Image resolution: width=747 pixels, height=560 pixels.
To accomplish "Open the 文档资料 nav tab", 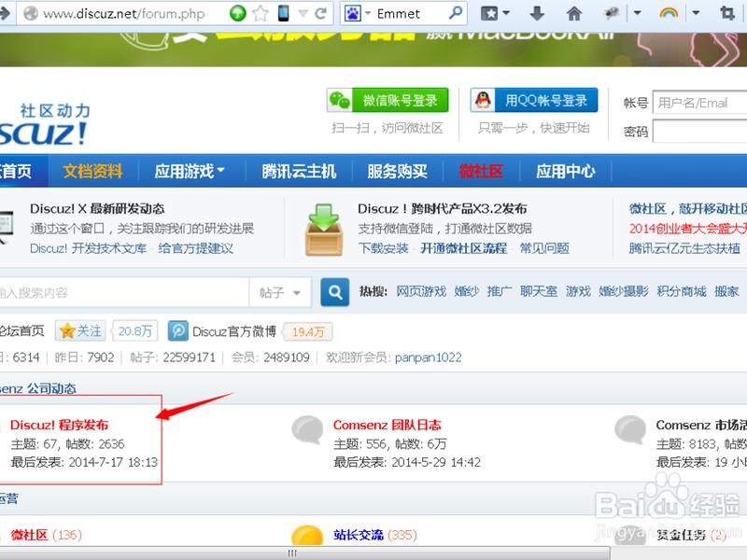I will click(x=92, y=171).
